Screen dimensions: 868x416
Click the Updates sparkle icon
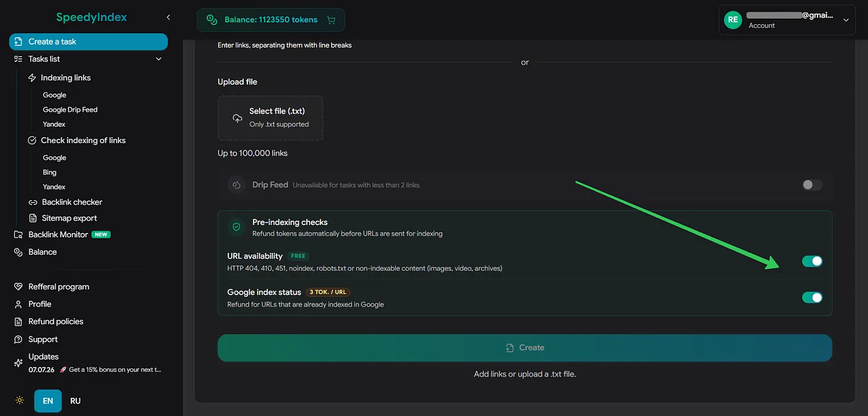pos(18,363)
